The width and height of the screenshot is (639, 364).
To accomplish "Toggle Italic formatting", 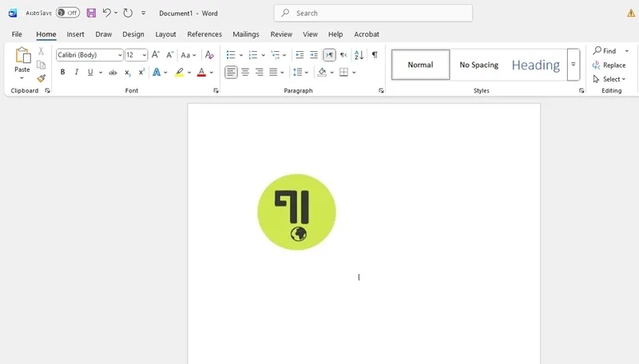I will point(76,73).
